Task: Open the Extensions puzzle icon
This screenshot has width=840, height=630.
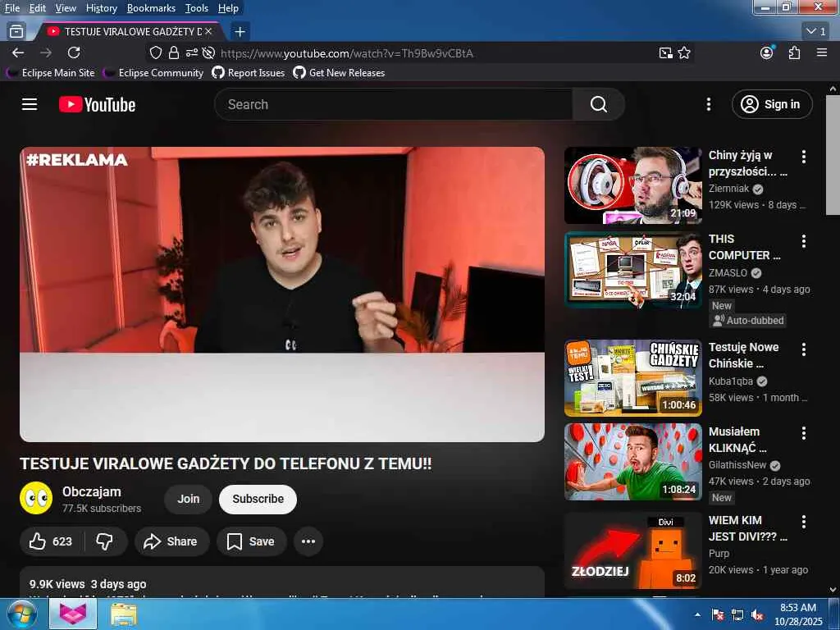Action: [794, 52]
